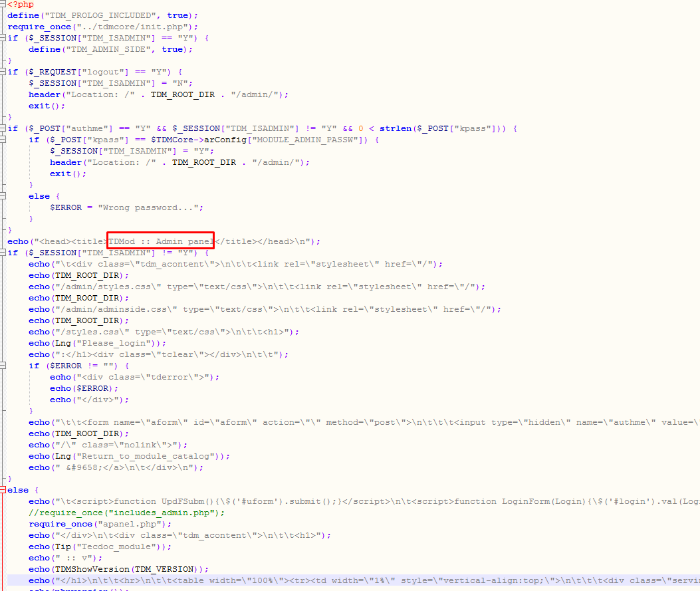The height and width of the screenshot is (591, 700).
Task: Click the <link rel="stylesheet"> echo line with "tdm_acontent"
Action: [236, 264]
